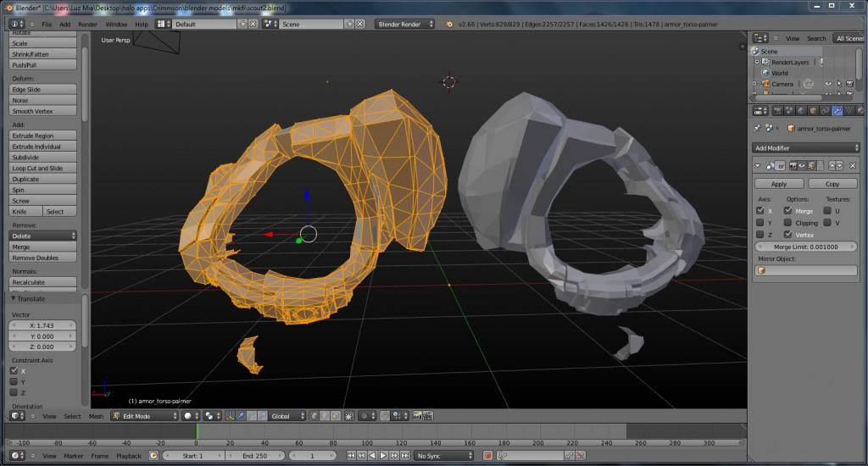Open the Window menu
868x466 pixels.
116,25
